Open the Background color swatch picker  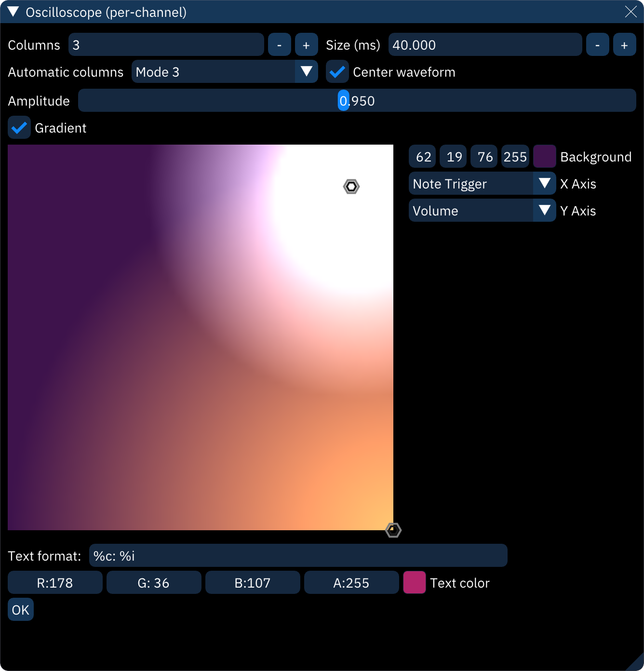[544, 157]
